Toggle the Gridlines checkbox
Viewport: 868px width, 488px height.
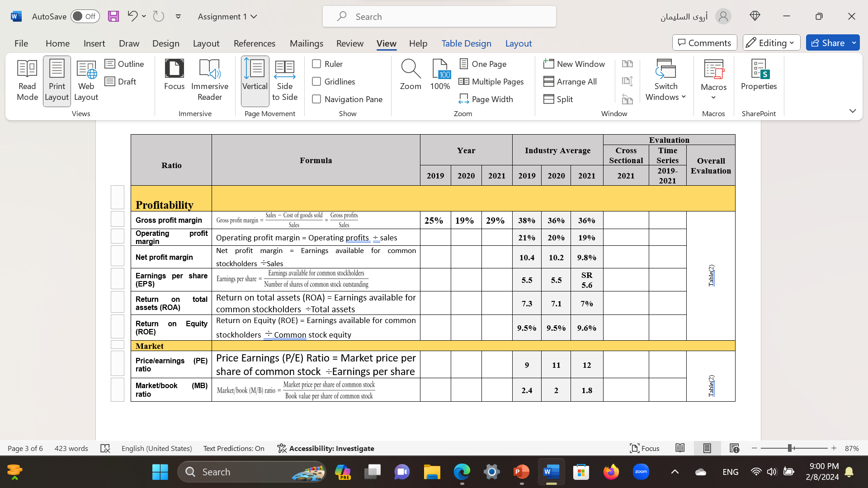tap(316, 81)
